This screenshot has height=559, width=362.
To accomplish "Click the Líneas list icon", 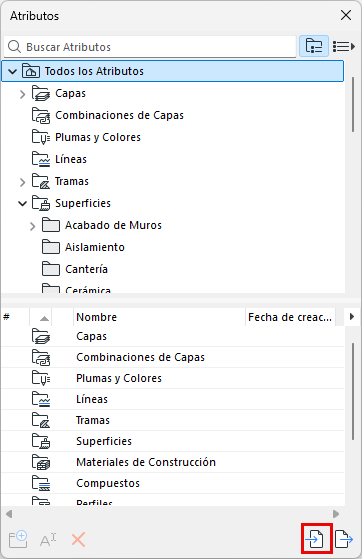I will [41, 399].
